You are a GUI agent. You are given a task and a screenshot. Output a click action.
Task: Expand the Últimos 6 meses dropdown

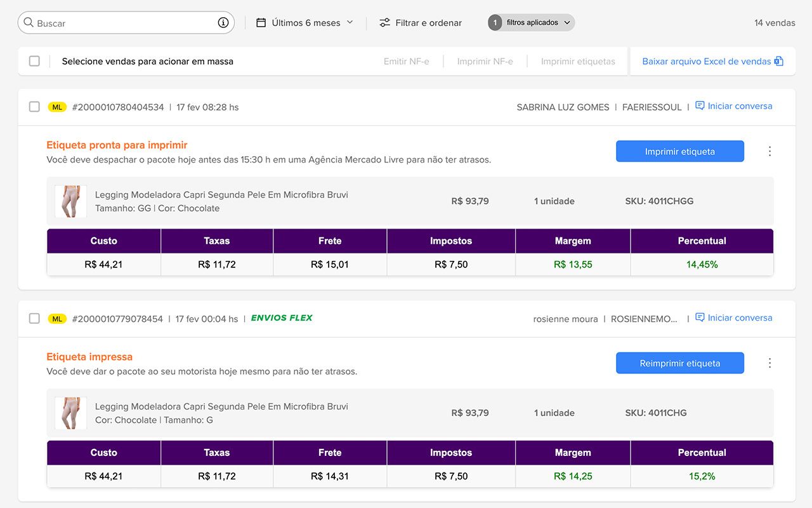pyautogui.click(x=350, y=23)
